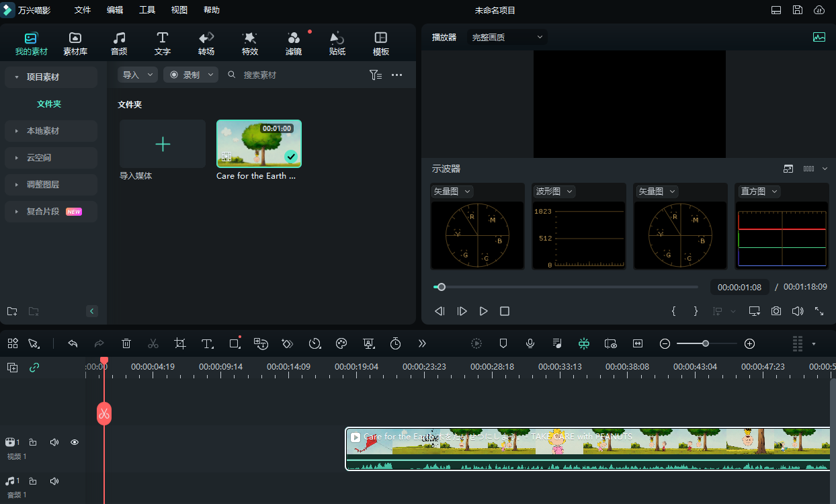Click the filter icon beside search box
The width and height of the screenshot is (836, 504).
point(376,75)
